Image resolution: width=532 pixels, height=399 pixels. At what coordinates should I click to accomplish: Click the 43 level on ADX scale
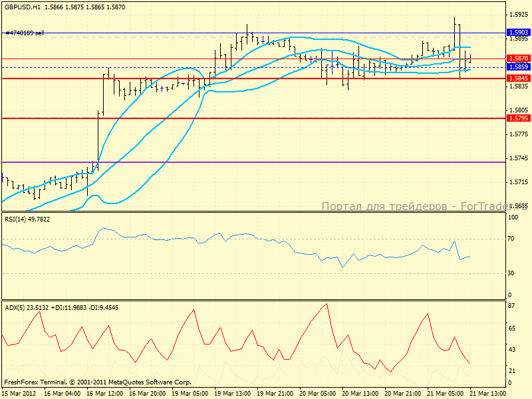(x=512, y=350)
